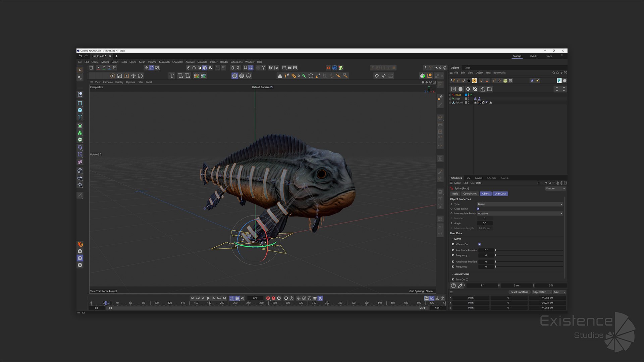This screenshot has width=644, height=362.
Task: Click the Record Active Objects red button
Action: tap(268, 298)
